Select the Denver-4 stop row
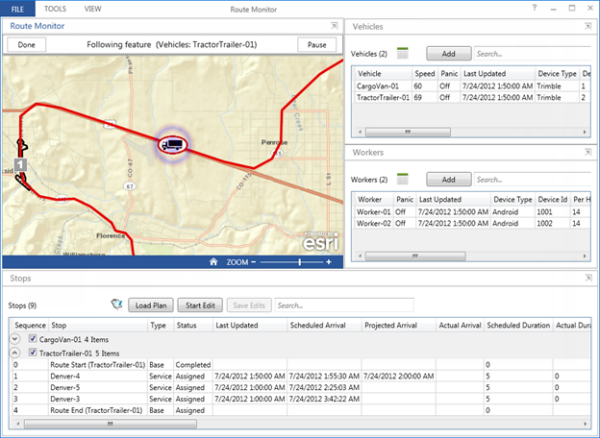The image size is (600, 438). tap(67, 376)
